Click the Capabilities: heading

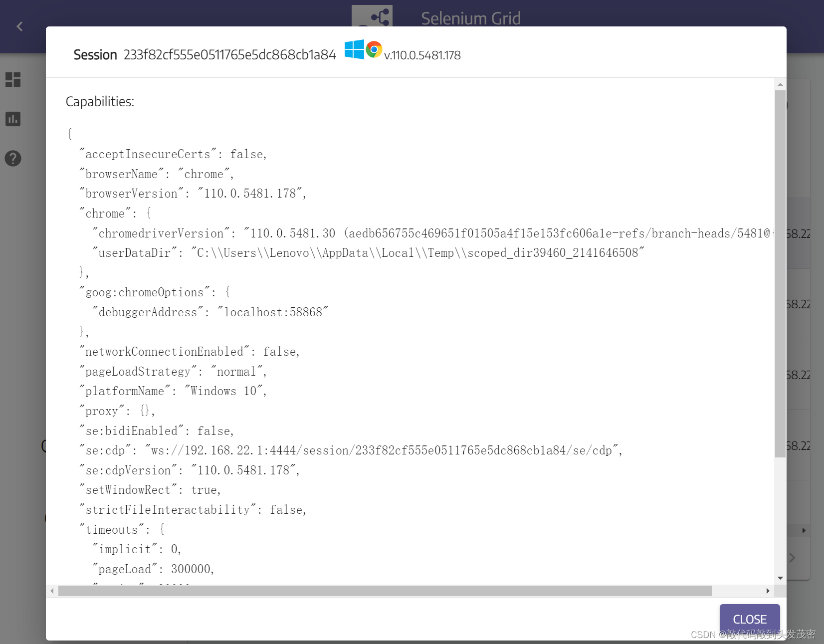[x=100, y=102]
